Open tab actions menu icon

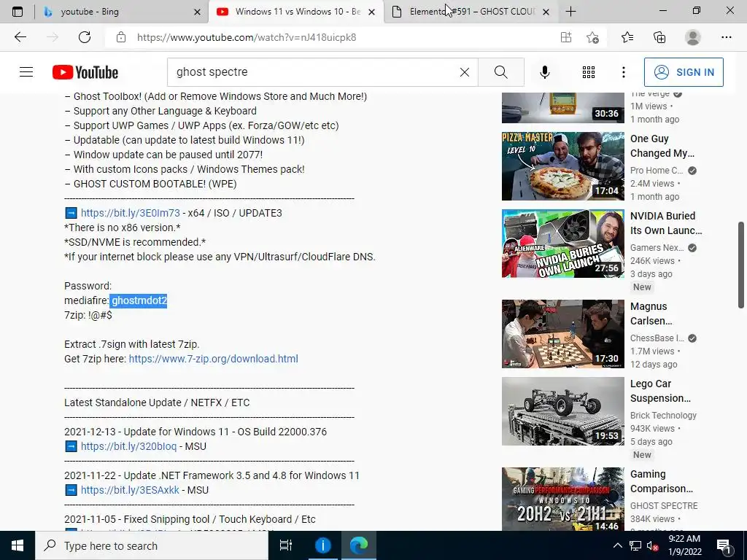click(x=18, y=12)
